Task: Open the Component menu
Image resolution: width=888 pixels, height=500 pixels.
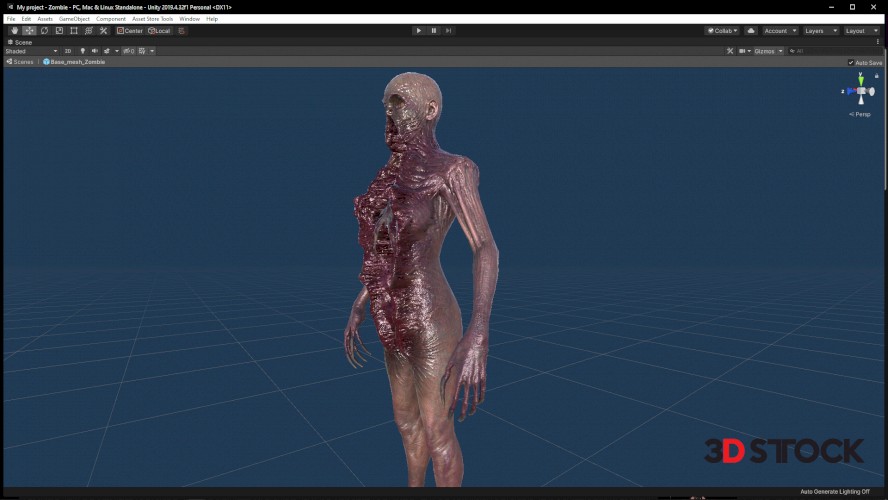Action: [x=110, y=19]
